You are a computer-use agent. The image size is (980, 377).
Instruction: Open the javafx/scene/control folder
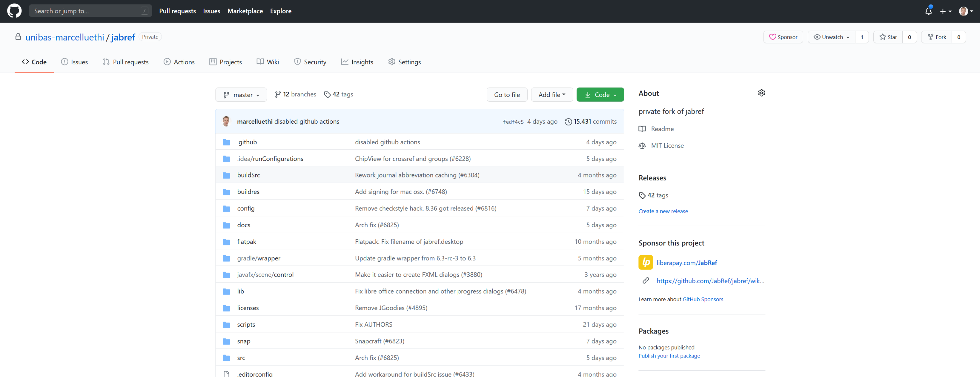265,275
